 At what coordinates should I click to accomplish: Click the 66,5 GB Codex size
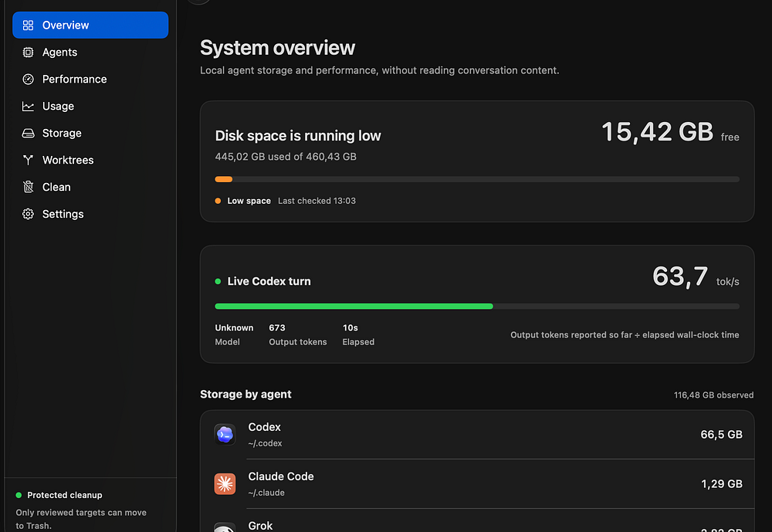pyautogui.click(x=721, y=435)
